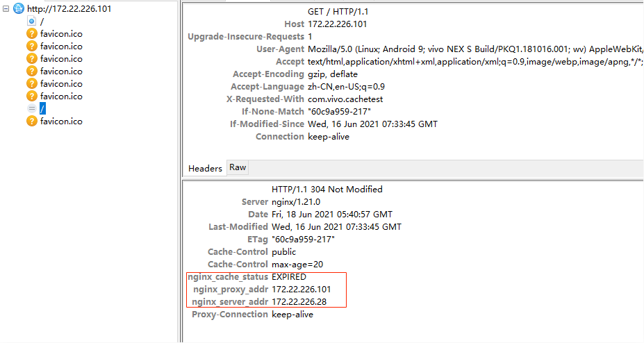Click the HTTP/1.1 304 Not Modified status line

coord(327,190)
